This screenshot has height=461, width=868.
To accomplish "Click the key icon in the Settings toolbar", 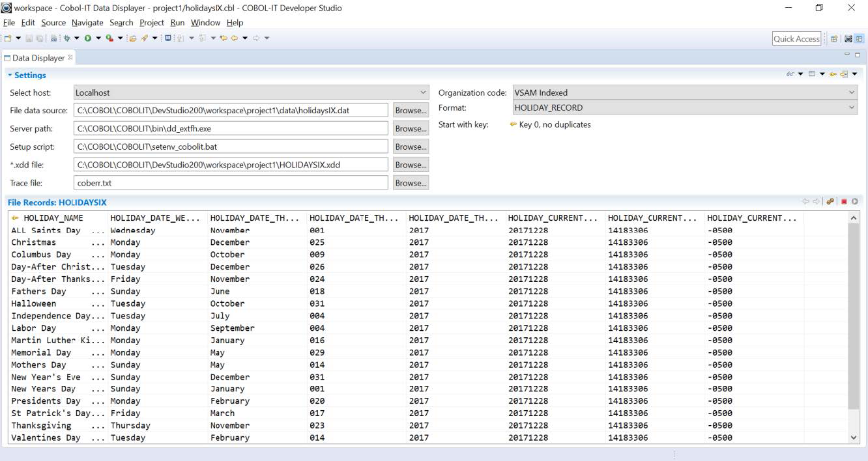I will pos(832,74).
